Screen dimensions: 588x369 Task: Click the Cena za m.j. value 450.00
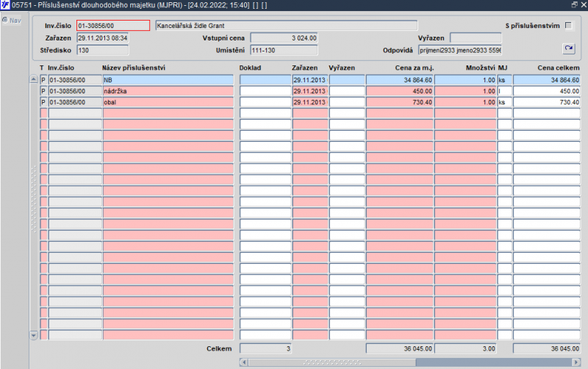pos(399,91)
